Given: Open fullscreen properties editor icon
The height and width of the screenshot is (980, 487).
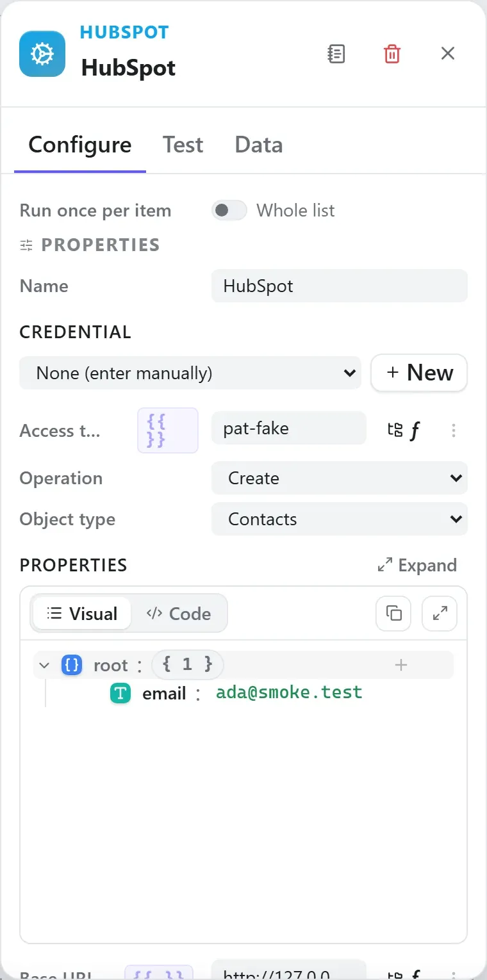Looking at the screenshot, I should (x=440, y=614).
